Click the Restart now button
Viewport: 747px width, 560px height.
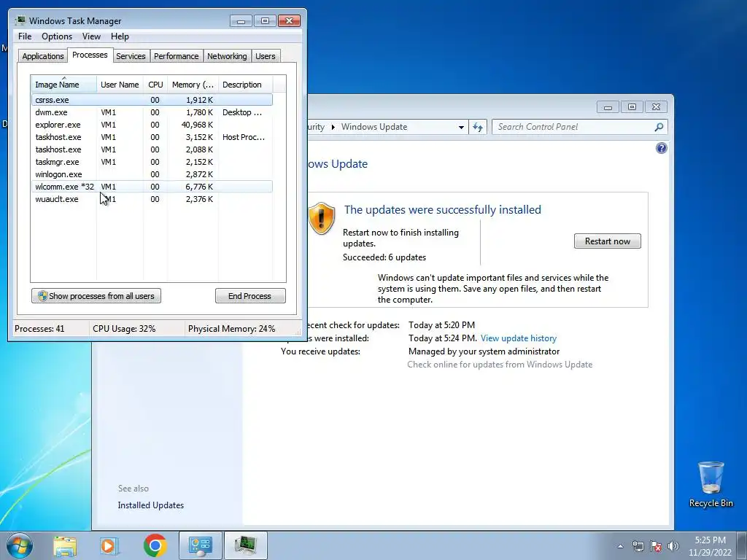[608, 241]
